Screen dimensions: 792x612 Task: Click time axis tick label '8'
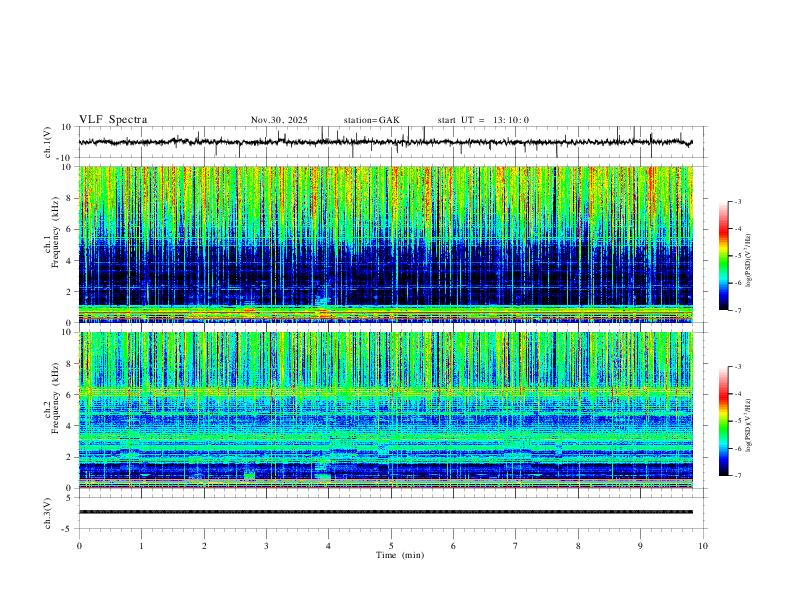point(578,546)
